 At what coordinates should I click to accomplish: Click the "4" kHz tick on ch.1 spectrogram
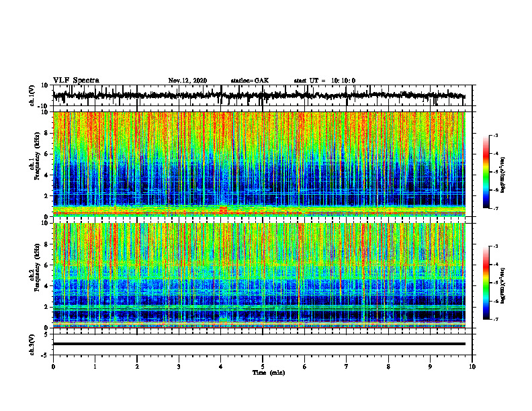coord(46,175)
